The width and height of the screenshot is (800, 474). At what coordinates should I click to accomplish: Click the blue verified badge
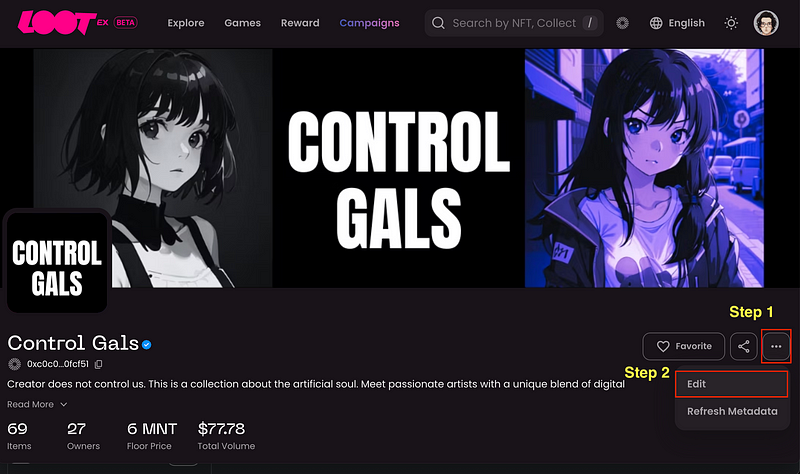[146, 345]
